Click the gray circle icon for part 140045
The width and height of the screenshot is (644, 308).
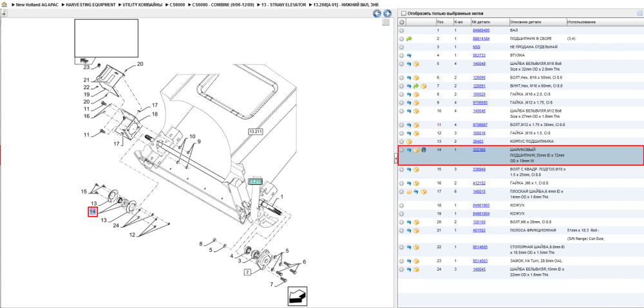[x=402, y=269]
